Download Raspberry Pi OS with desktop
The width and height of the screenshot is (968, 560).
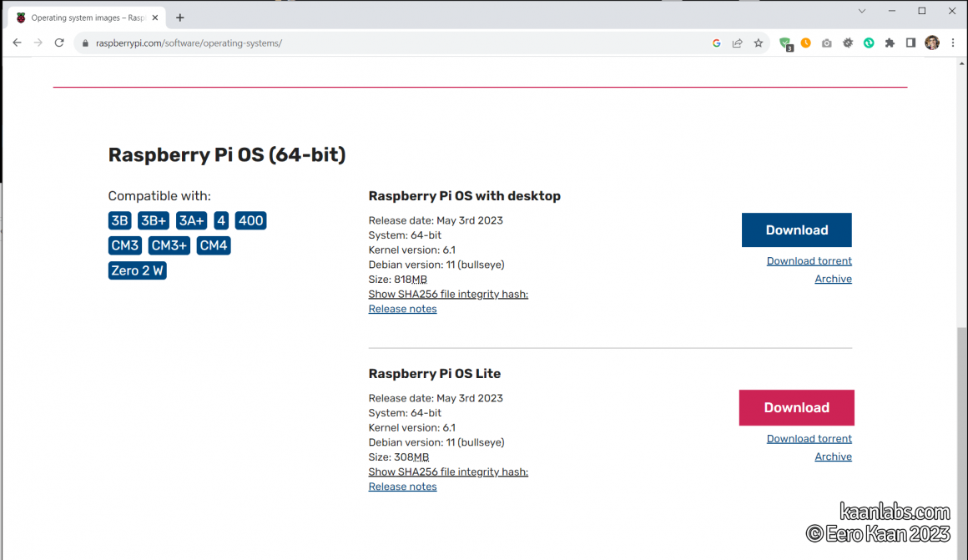[796, 230]
